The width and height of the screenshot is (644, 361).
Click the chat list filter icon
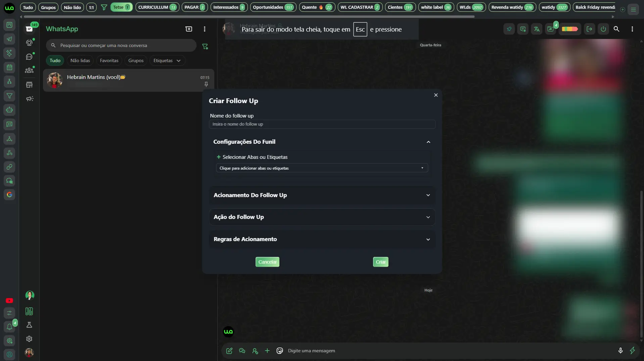[x=205, y=47]
